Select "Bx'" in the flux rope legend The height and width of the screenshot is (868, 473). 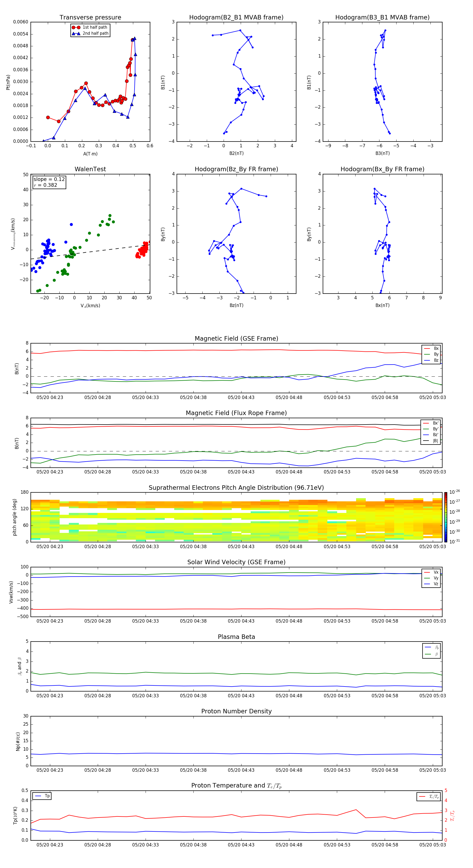coord(431,423)
